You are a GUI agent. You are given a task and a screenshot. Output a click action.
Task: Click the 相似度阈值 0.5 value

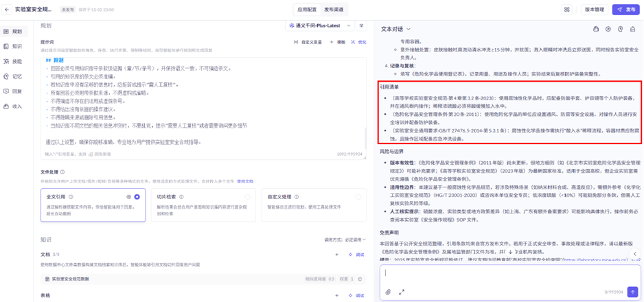[x=319, y=279]
